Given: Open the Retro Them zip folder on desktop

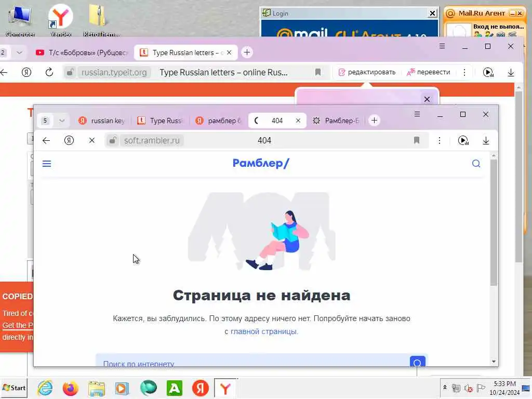Looking at the screenshot, I should [x=101, y=21].
